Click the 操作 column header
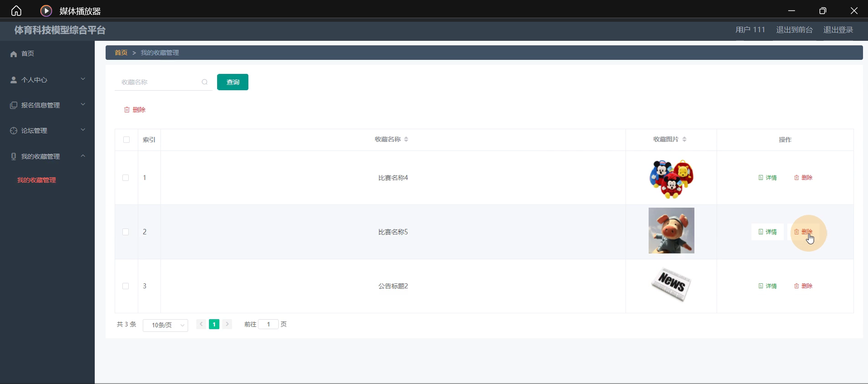The width and height of the screenshot is (868, 384). (785, 140)
